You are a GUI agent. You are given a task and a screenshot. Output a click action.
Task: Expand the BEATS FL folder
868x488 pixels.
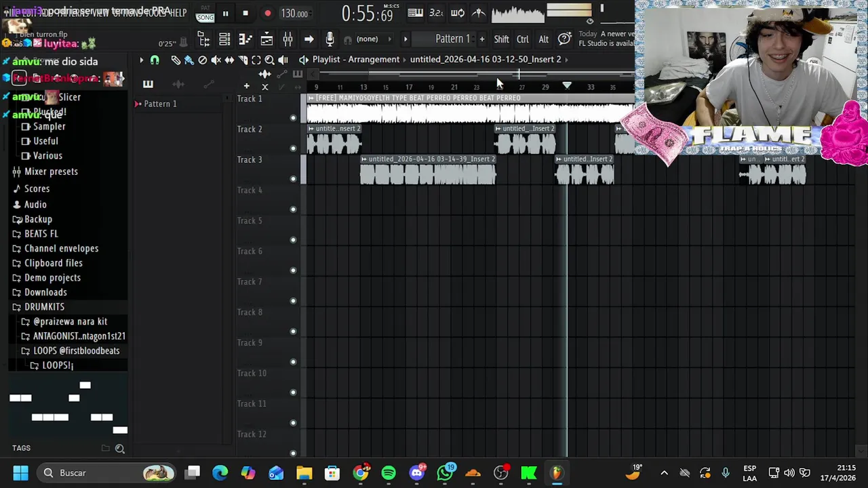[41, 234]
